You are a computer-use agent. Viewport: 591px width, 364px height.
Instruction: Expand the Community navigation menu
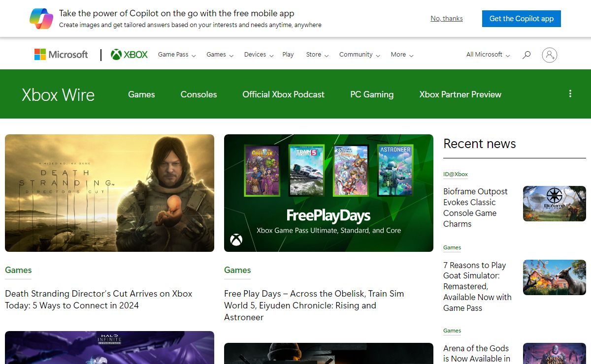[x=360, y=55]
